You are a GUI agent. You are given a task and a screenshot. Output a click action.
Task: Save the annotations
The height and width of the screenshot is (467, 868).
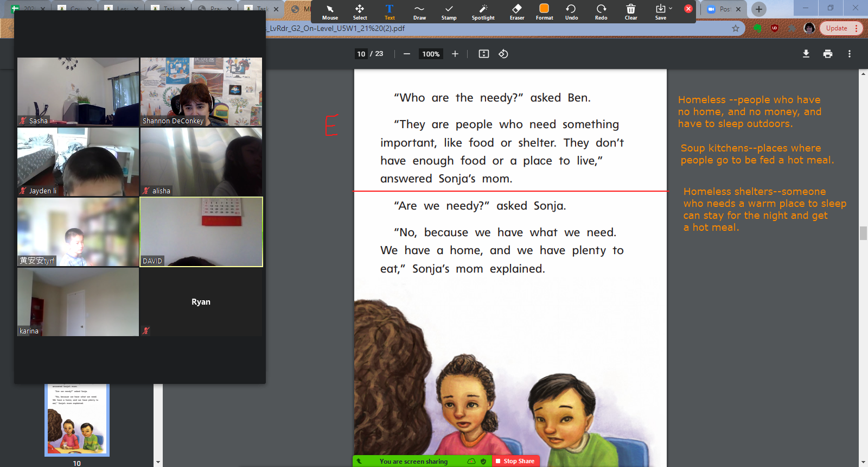point(660,12)
